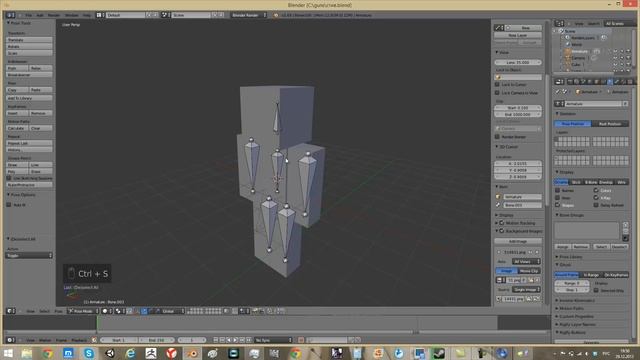Adjust the ghost Range value slider

572,283
